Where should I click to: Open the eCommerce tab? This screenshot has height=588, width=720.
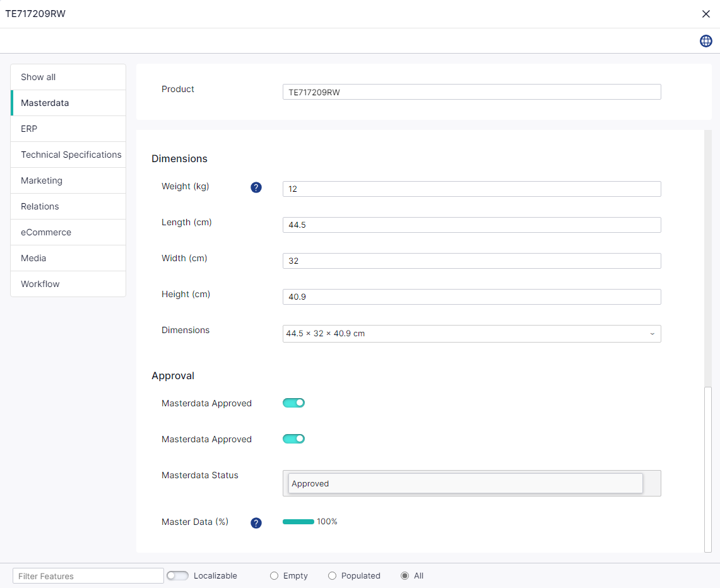click(68, 232)
